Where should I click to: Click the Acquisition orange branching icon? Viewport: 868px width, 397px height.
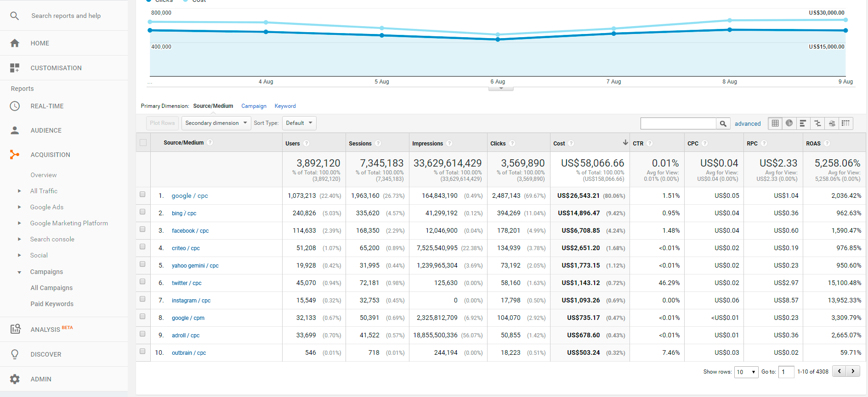(x=15, y=155)
